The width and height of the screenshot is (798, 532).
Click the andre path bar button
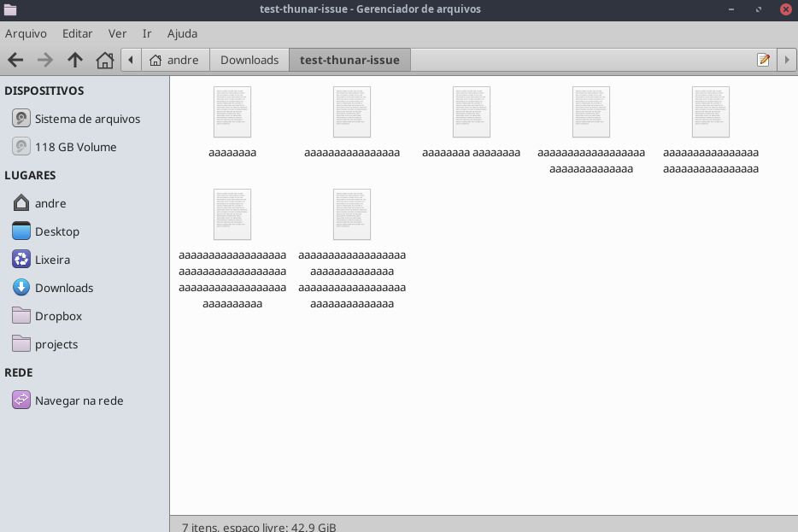(174, 60)
